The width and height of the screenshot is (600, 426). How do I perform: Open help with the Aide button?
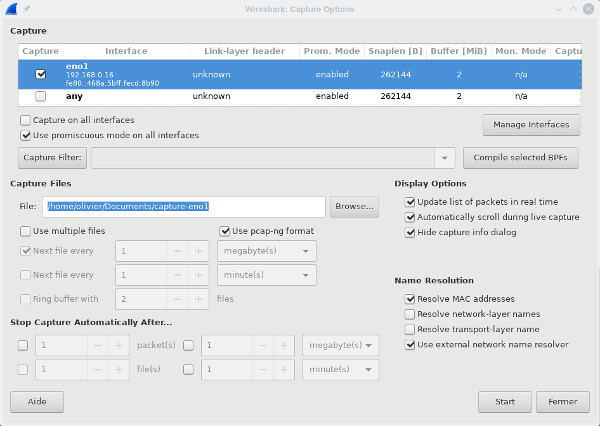37,401
